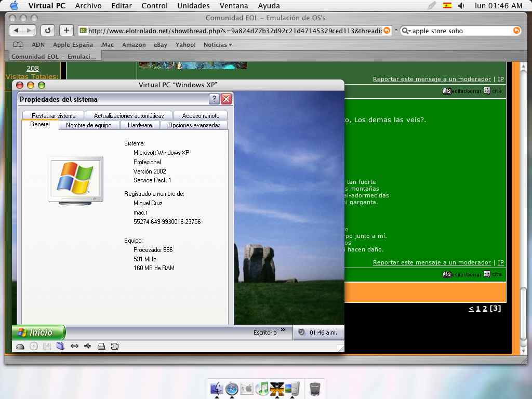Switch to Restaurar sistema tab

54,116
